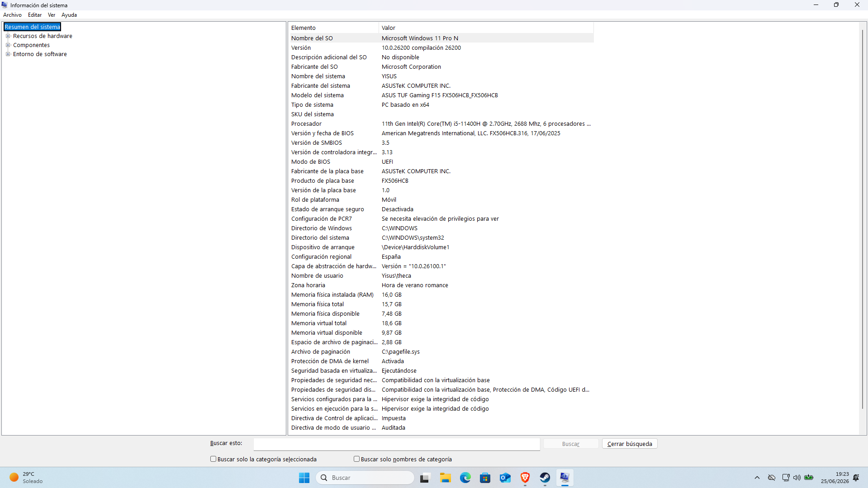Open the Archivo menu

click(12, 15)
